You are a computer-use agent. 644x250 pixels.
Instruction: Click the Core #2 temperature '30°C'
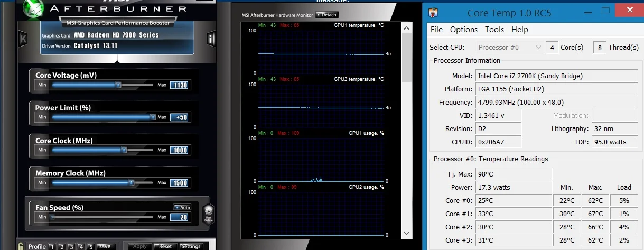[514, 227]
